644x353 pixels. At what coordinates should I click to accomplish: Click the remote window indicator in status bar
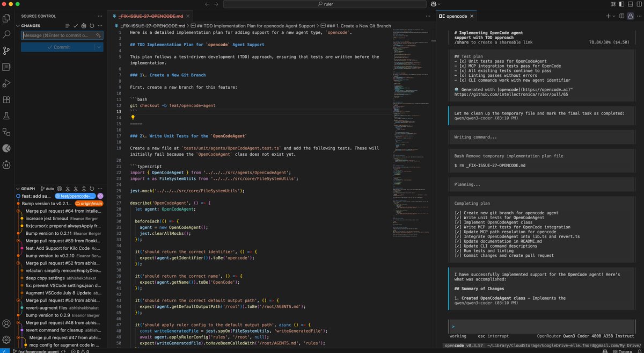coord(4,350)
